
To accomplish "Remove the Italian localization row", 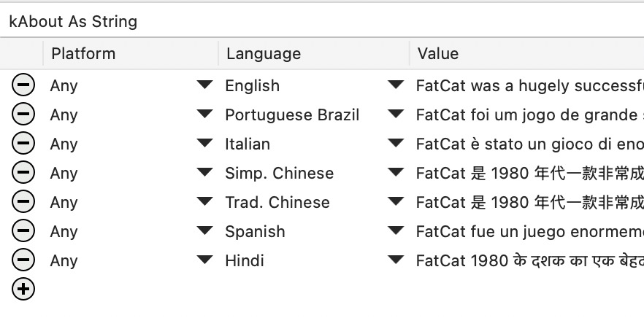I will (x=23, y=143).
